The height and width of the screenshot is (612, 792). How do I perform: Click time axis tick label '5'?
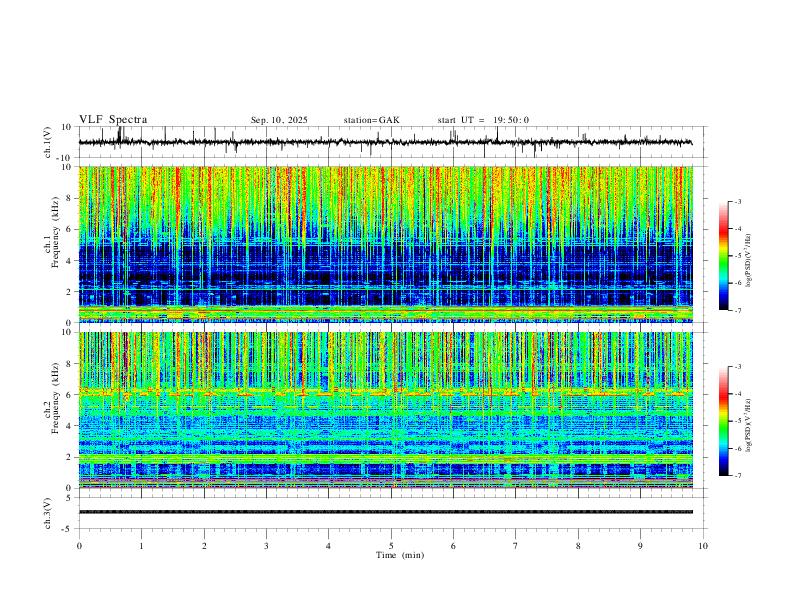(x=391, y=546)
